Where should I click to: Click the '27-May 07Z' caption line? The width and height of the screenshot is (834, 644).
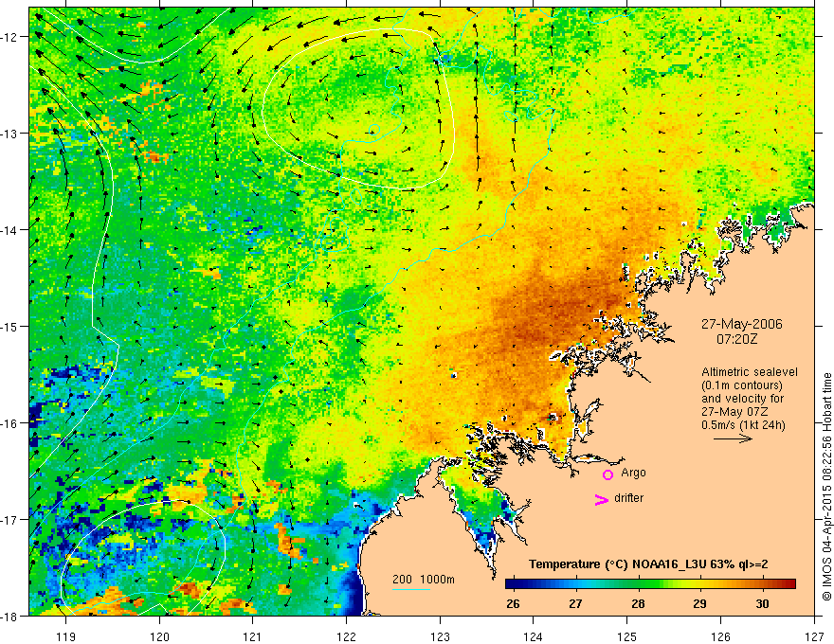734,412
